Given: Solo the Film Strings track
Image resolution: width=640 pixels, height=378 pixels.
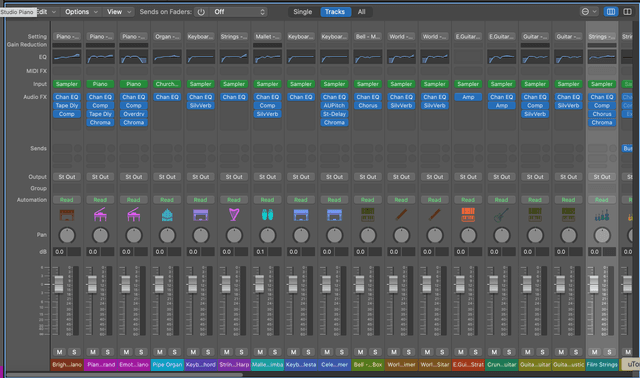Looking at the screenshot, I should point(610,352).
